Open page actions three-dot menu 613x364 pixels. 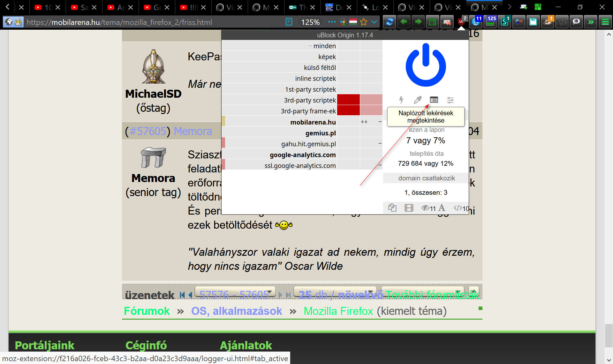[332, 22]
